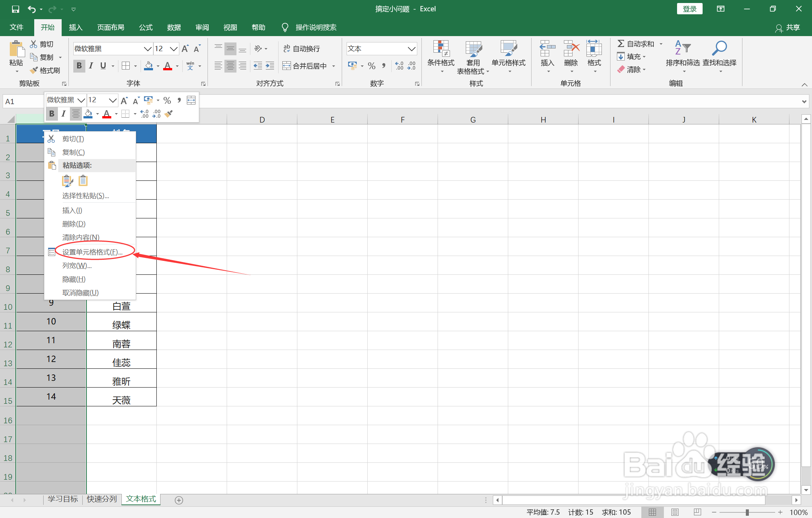Click the 共享 share button
The image size is (812, 518).
[788, 27]
